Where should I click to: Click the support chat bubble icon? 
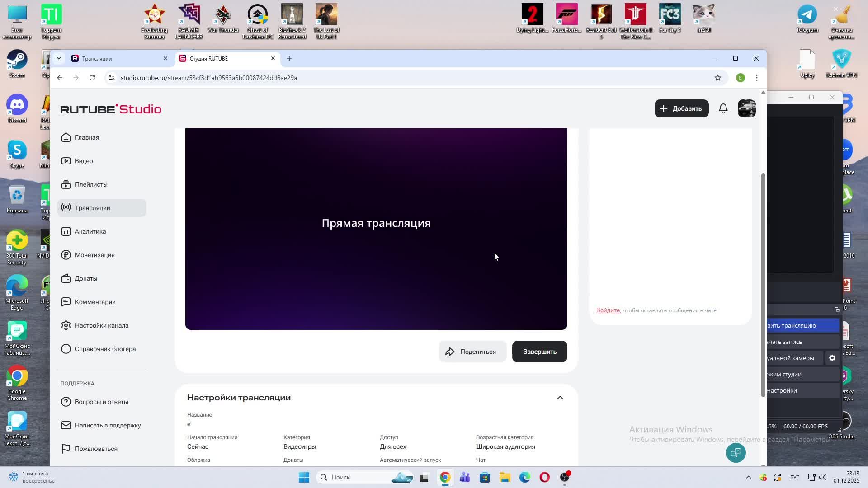(x=736, y=453)
